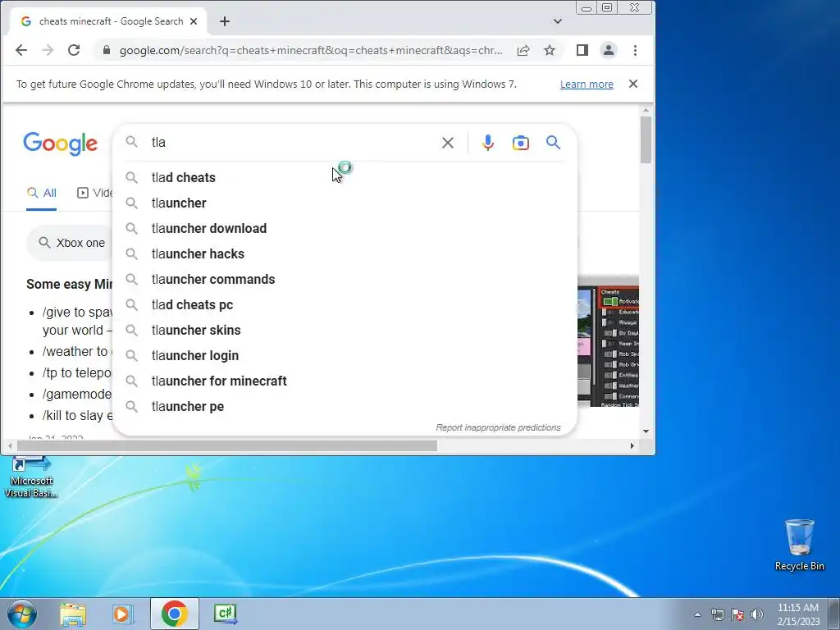Click the page scroll up arrow
Screen dimensions: 840x630
(x=646, y=110)
